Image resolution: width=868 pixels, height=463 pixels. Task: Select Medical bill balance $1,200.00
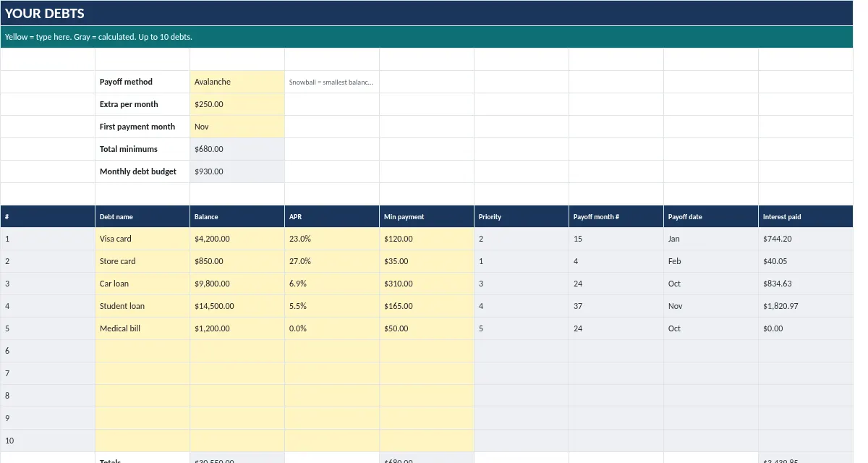coord(237,328)
